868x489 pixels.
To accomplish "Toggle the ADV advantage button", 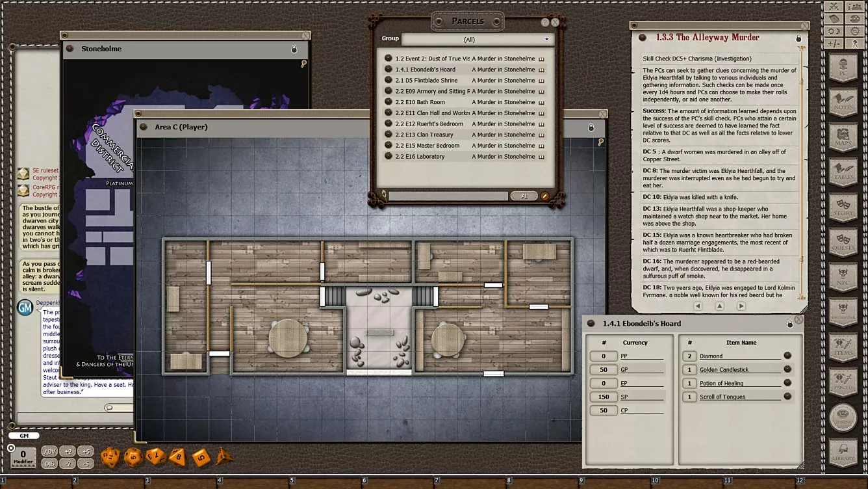I will point(49,451).
